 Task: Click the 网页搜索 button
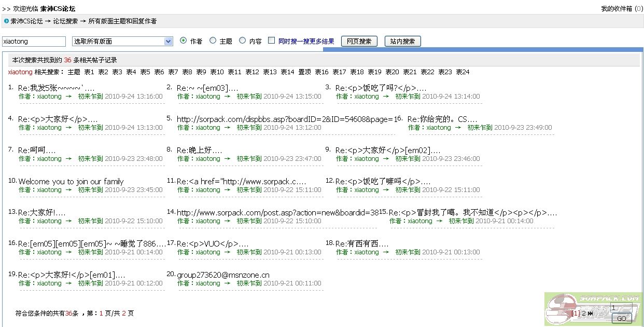coord(359,41)
